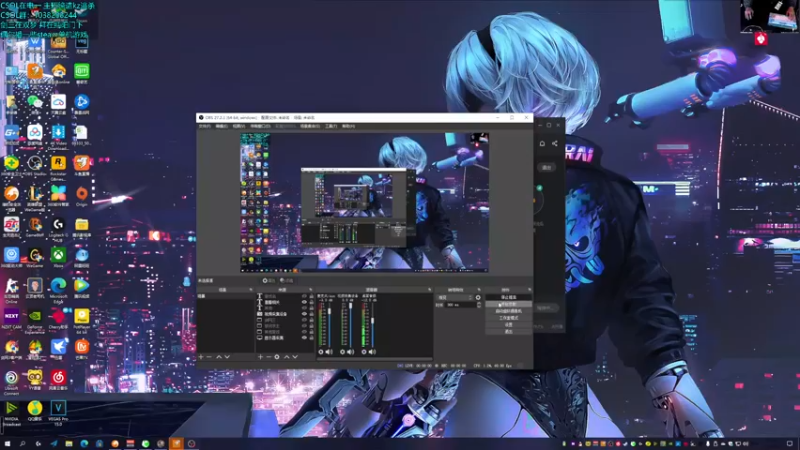The height and width of the screenshot is (450, 800).
Task: Open 场景集合(S) menu in OBS
Action: 310,126
